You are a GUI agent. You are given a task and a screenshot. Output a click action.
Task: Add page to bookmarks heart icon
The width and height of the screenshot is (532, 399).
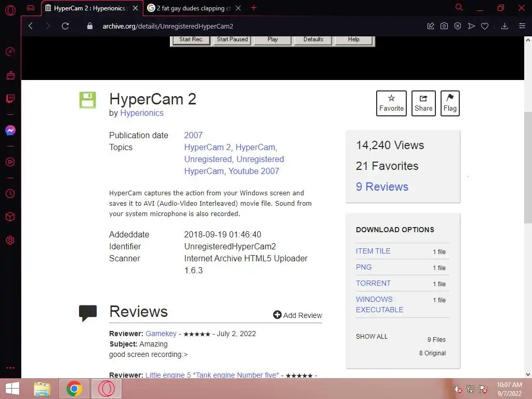pyautogui.click(x=485, y=26)
